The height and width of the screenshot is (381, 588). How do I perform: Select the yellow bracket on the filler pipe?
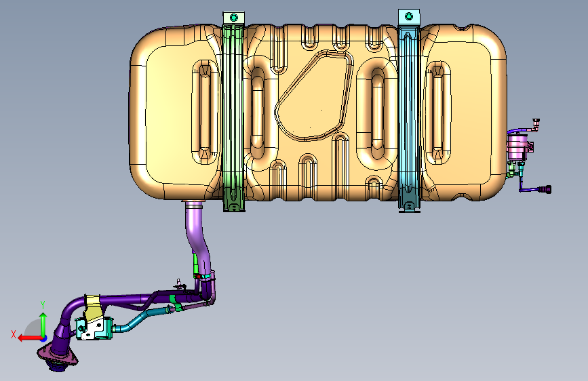(x=93, y=308)
